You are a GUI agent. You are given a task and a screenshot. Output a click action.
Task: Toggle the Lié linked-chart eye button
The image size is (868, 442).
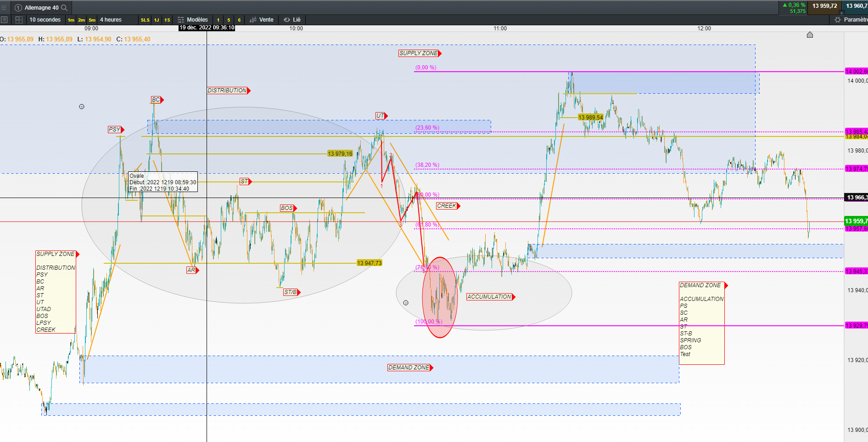(292, 20)
